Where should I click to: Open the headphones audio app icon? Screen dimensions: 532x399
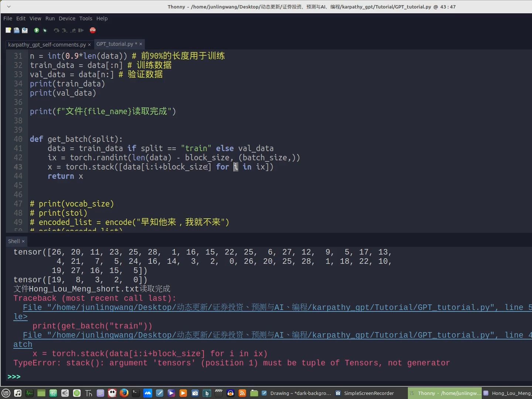coord(231,393)
